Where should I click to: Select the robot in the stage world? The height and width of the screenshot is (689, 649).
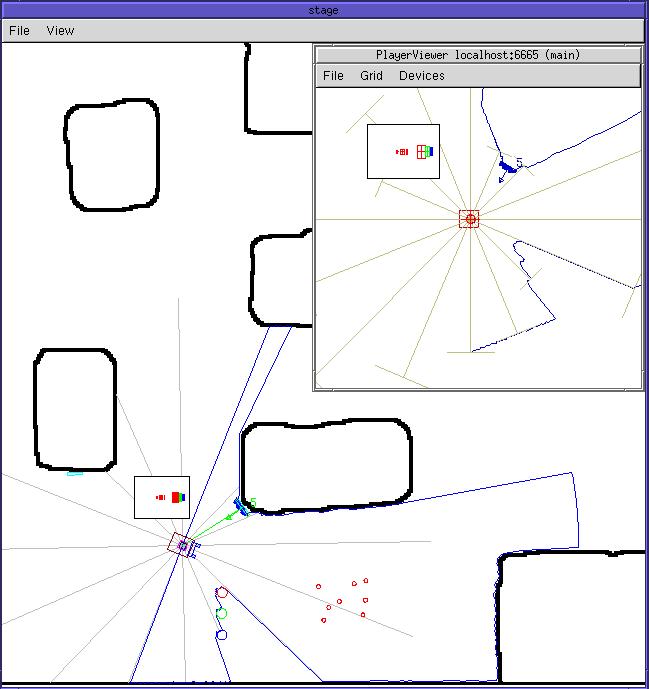pos(183,545)
